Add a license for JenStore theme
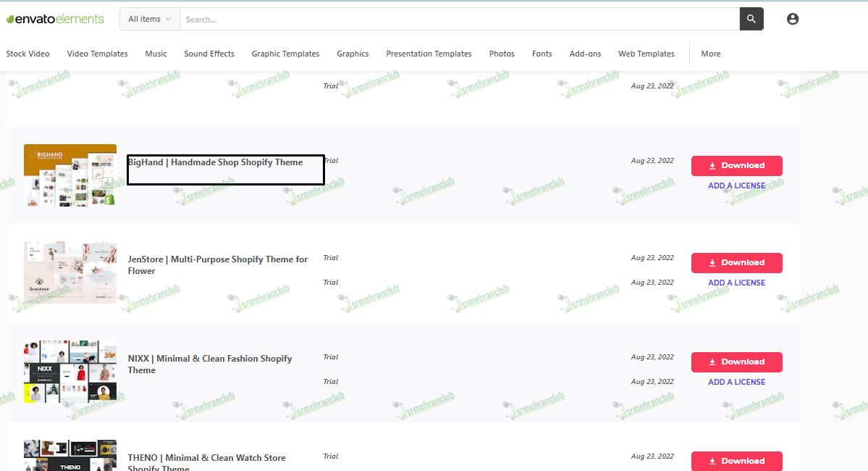The image size is (868, 471). click(x=737, y=283)
